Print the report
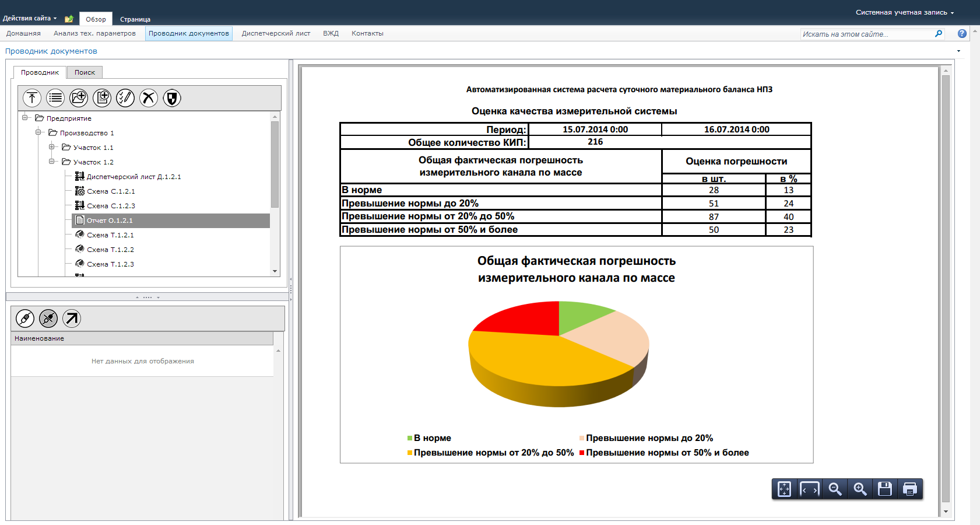 tap(910, 489)
